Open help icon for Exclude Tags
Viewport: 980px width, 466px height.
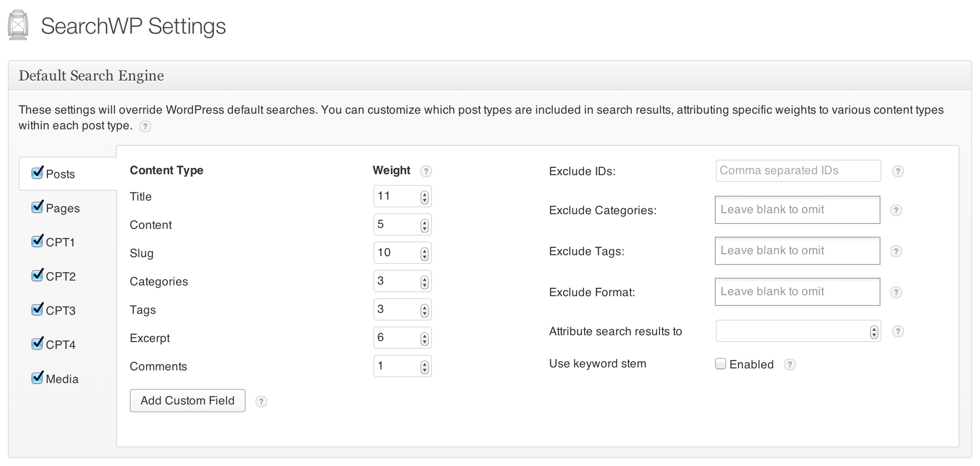tap(896, 251)
